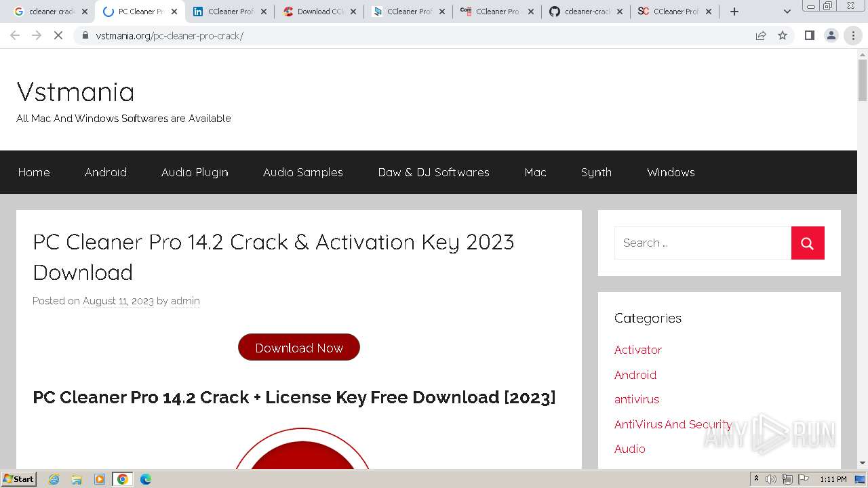The width and height of the screenshot is (868, 488).
Task: Open AntiVirus And Security category
Action: (x=673, y=424)
